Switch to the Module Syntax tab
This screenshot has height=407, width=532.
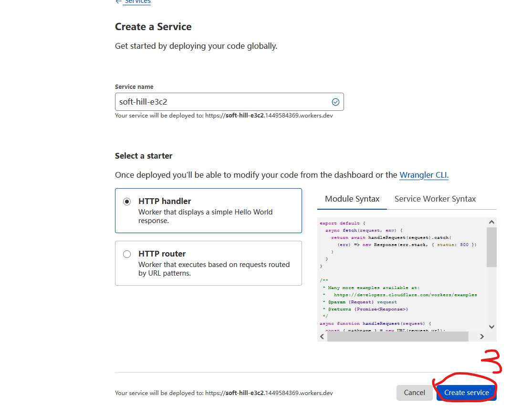pos(352,199)
